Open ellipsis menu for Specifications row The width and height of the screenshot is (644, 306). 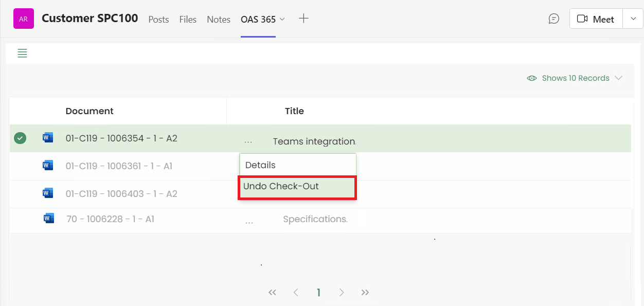pyautogui.click(x=249, y=220)
